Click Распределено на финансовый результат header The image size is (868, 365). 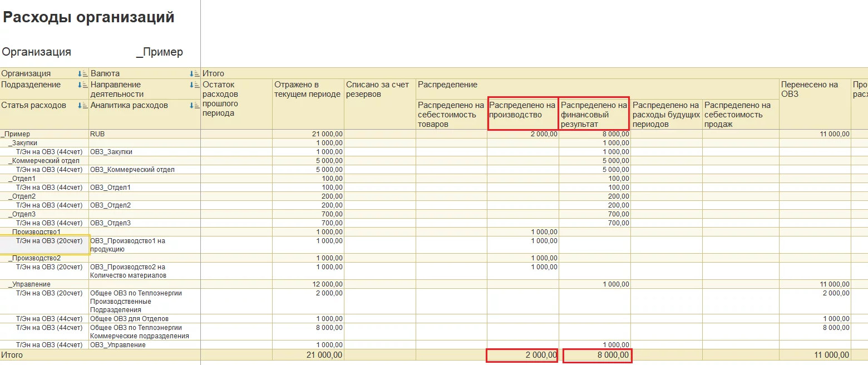594,115
